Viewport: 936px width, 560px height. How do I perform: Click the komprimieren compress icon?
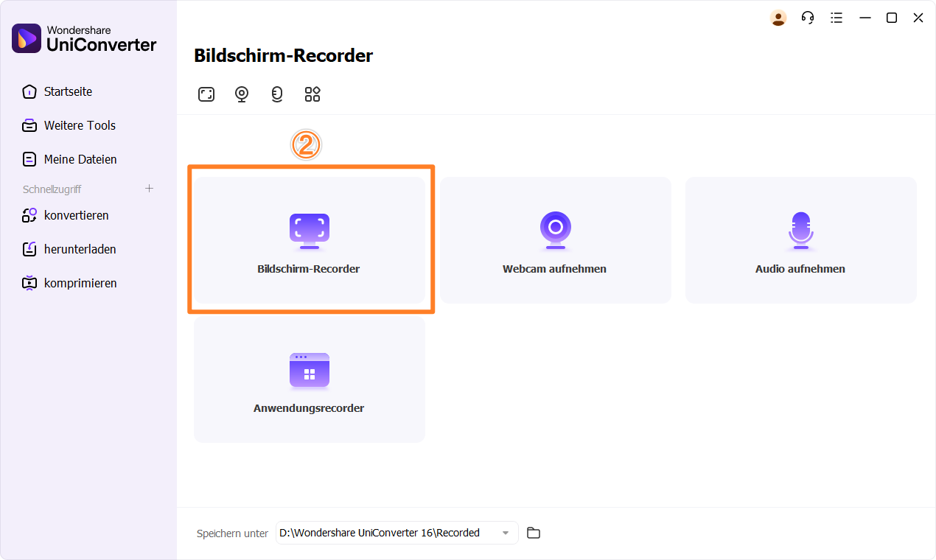point(29,283)
